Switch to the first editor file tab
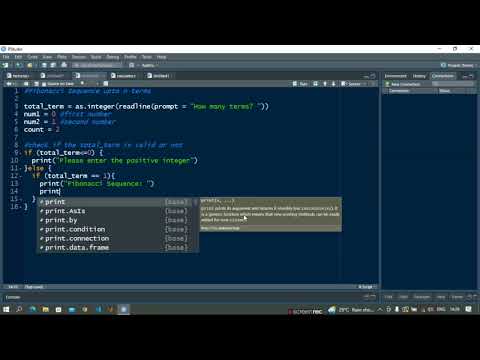 pyautogui.click(x=19, y=76)
